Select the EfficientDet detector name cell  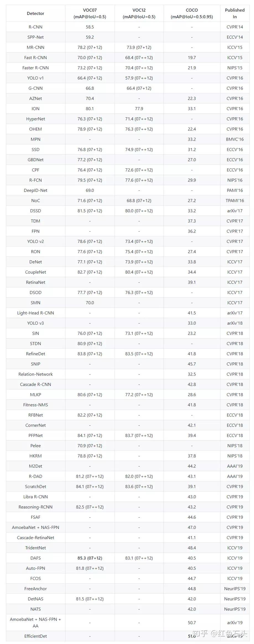click(35, 636)
